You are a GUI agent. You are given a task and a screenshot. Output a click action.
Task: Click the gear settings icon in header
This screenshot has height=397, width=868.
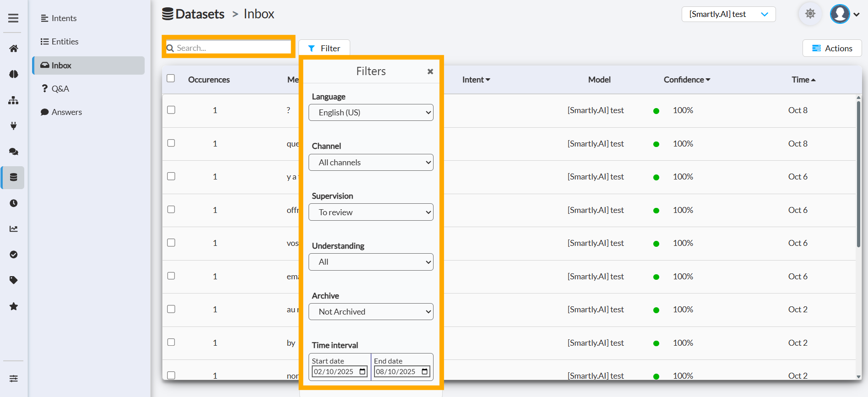click(x=810, y=14)
